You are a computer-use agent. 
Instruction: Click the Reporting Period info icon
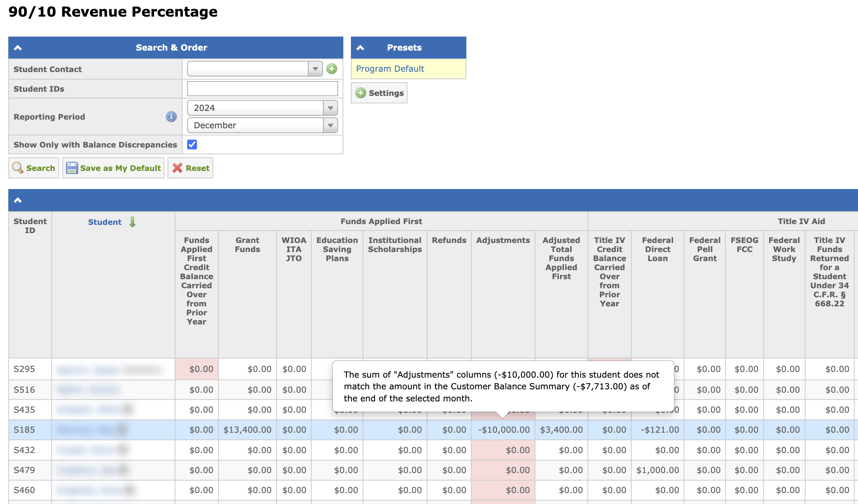(x=171, y=117)
